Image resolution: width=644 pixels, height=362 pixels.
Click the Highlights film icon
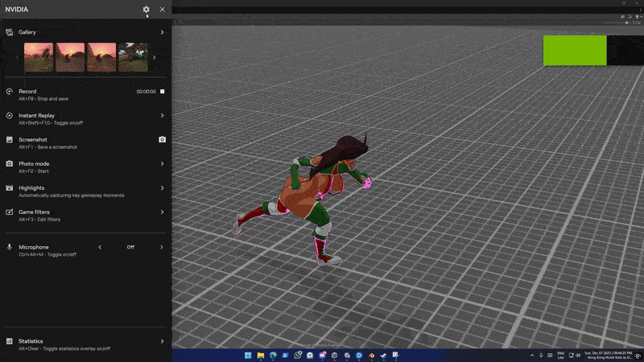(x=9, y=188)
